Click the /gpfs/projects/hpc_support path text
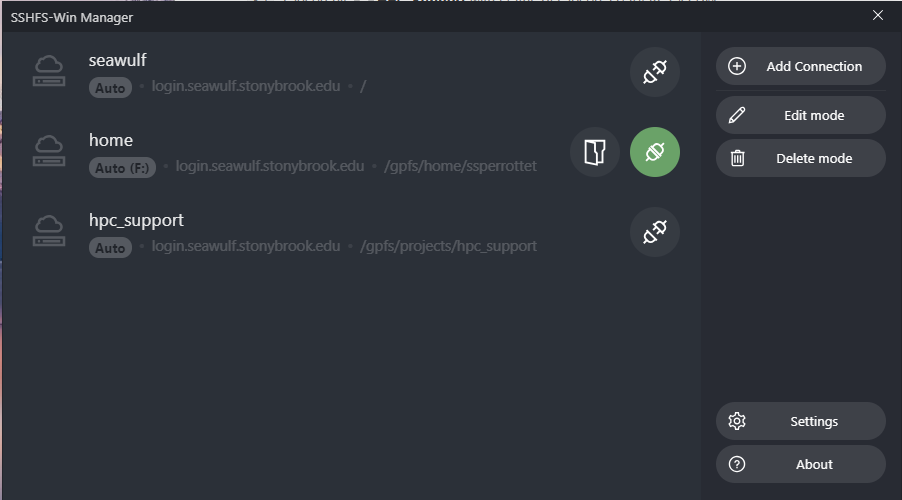Viewport: 902px width, 500px height. click(448, 246)
